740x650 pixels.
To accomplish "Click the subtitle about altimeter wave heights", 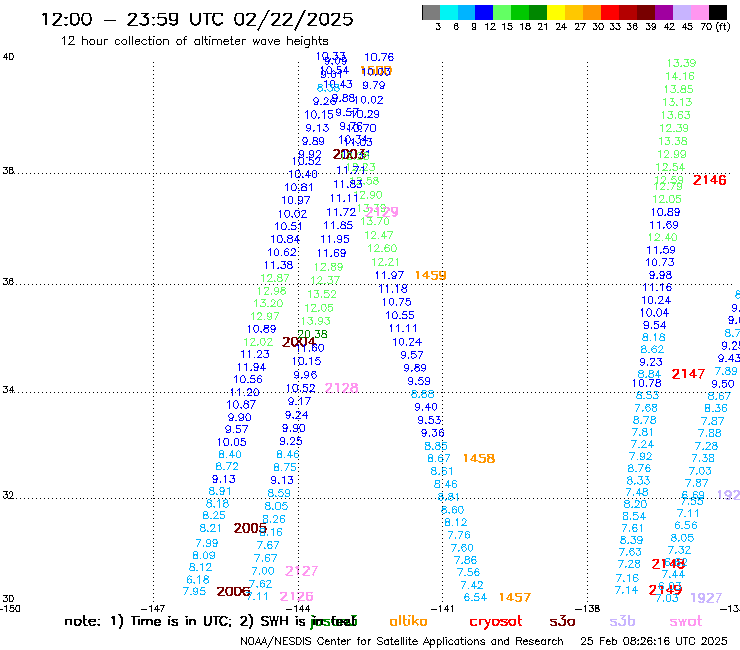I will (x=194, y=41).
